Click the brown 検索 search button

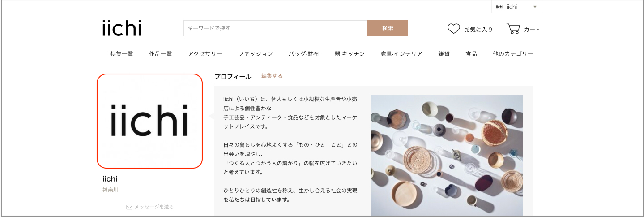tap(388, 28)
